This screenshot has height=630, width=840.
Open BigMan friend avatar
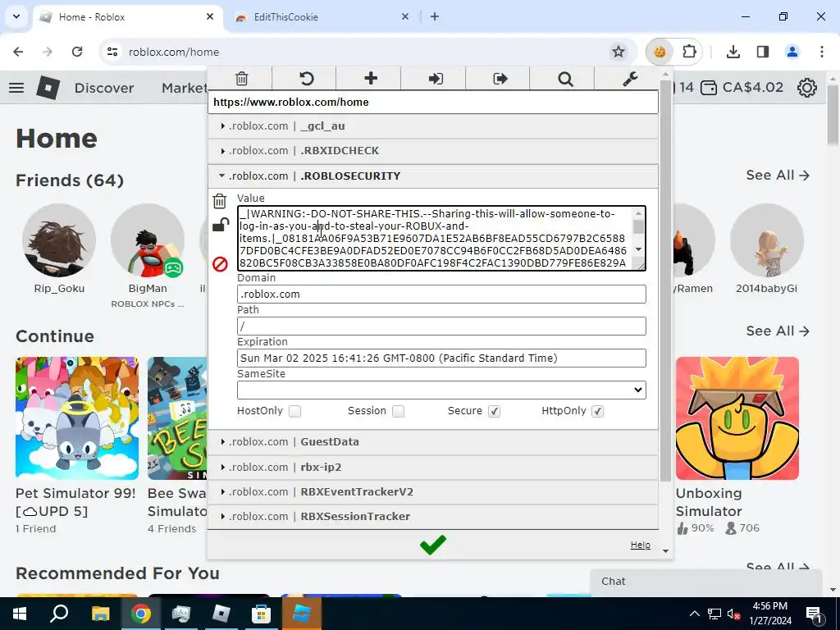point(148,240)
